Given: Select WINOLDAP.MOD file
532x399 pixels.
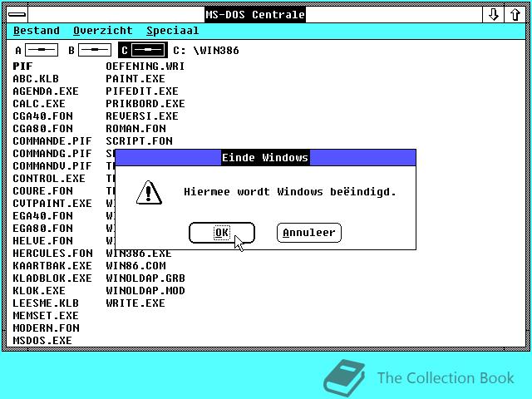Looking at the screenshot, I should click(x=145, y=291).
